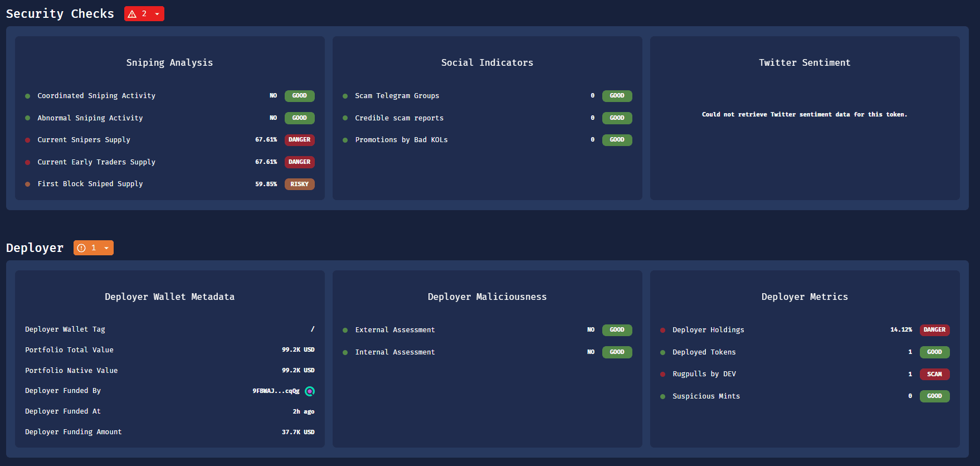The height and width of the screenshot is (466, 980).
Task: Click the GOOD badge for Promotions by Bad KOLs
Action: [617, 140]
